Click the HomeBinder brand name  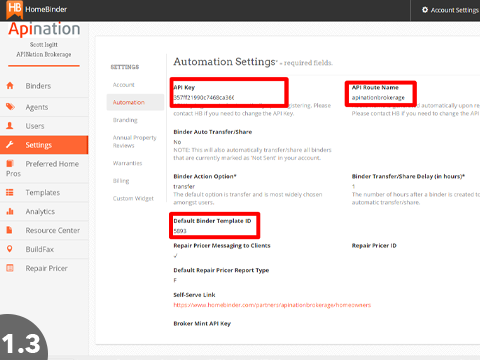46,9
